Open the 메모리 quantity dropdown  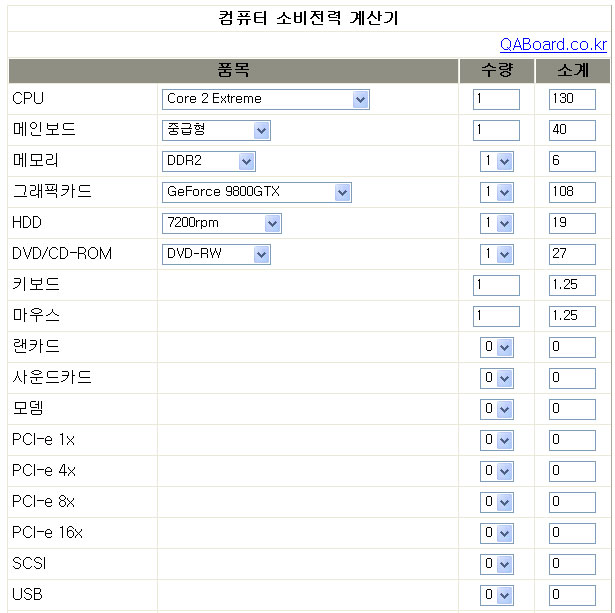coord(497,161)
